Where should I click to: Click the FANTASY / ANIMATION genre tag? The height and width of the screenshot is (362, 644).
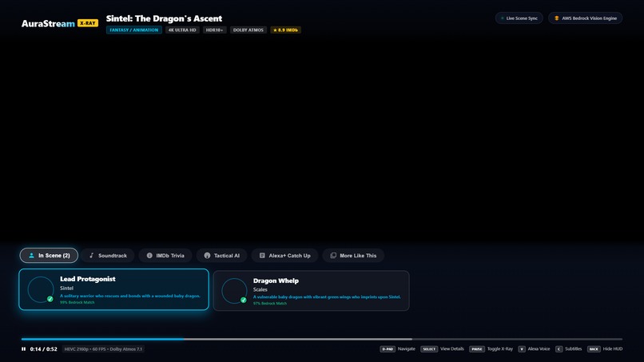tap(134, 30)
